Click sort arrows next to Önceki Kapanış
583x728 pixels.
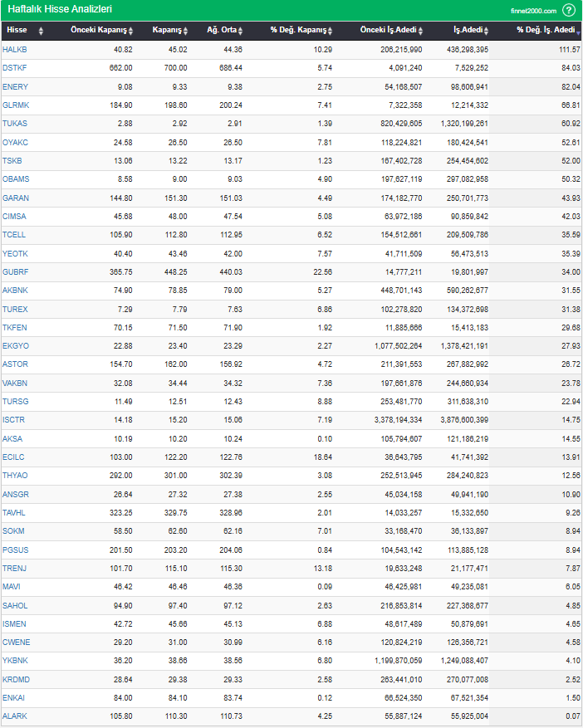130,31
